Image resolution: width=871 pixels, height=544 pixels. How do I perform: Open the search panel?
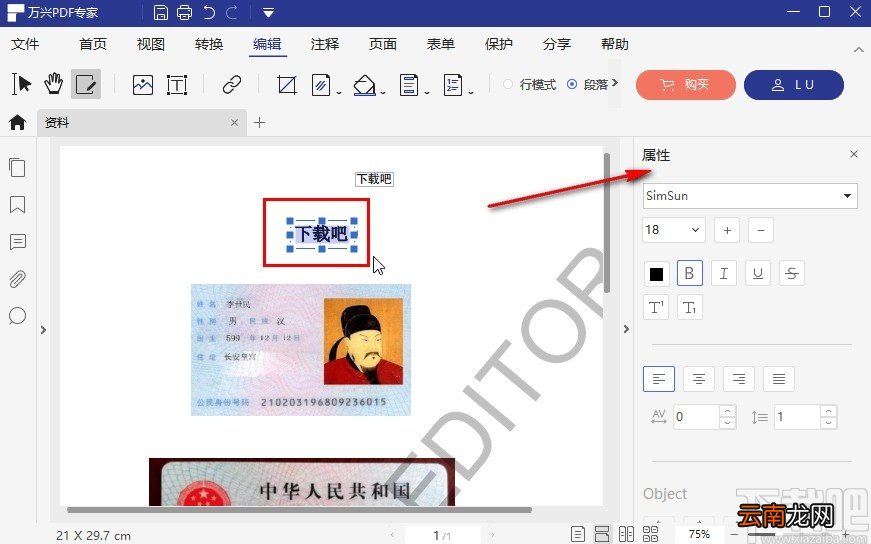pyautogui.click(x=17, y=316)
